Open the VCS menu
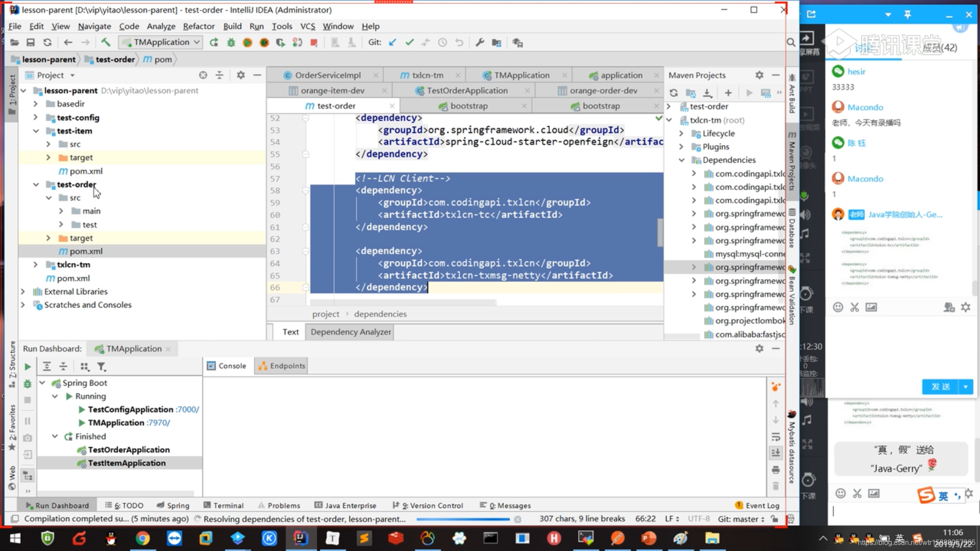 tap(307, 26)
